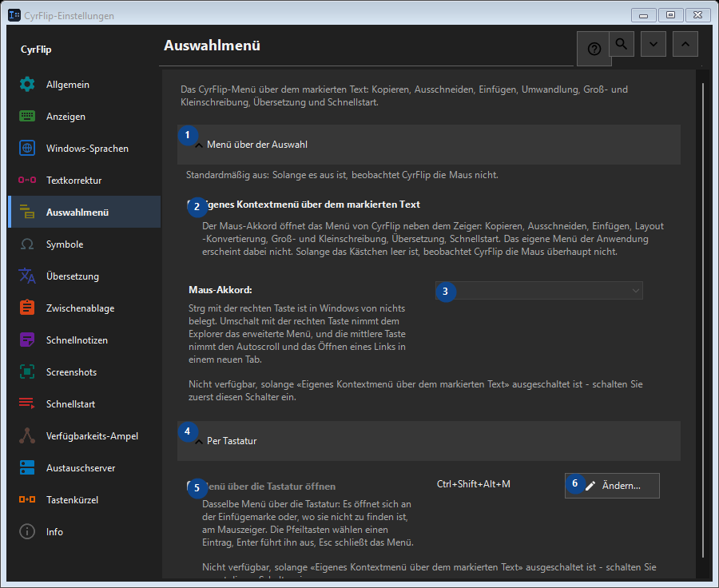The image size is (719, 588).
Task: Click the search magnifier icon
Action: click(622, 44)
